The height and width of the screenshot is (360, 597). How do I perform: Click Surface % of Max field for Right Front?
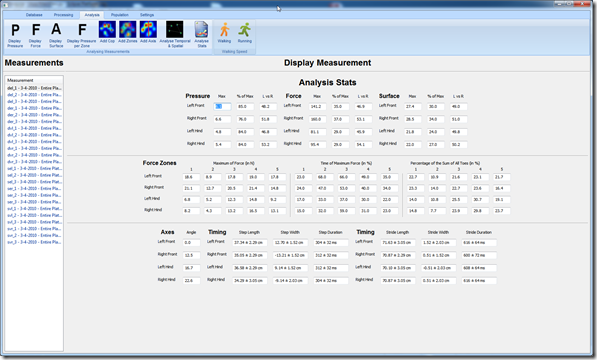coord(436,119)
